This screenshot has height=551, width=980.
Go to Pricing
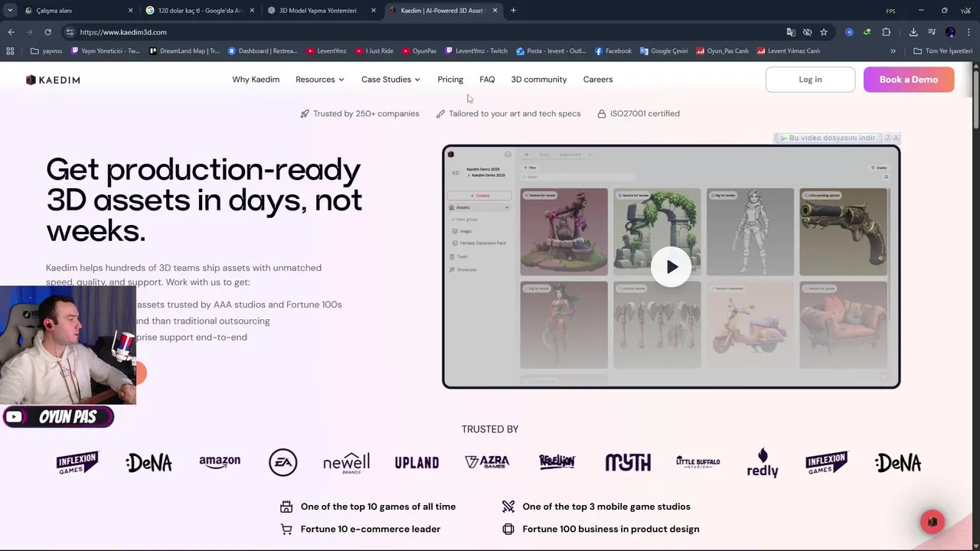point(450,80)
